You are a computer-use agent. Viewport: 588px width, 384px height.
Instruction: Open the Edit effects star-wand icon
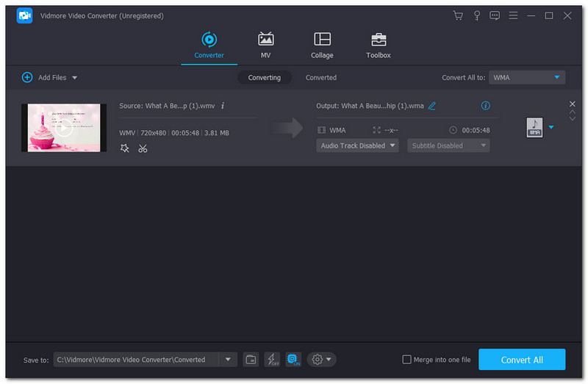[124, 148]
